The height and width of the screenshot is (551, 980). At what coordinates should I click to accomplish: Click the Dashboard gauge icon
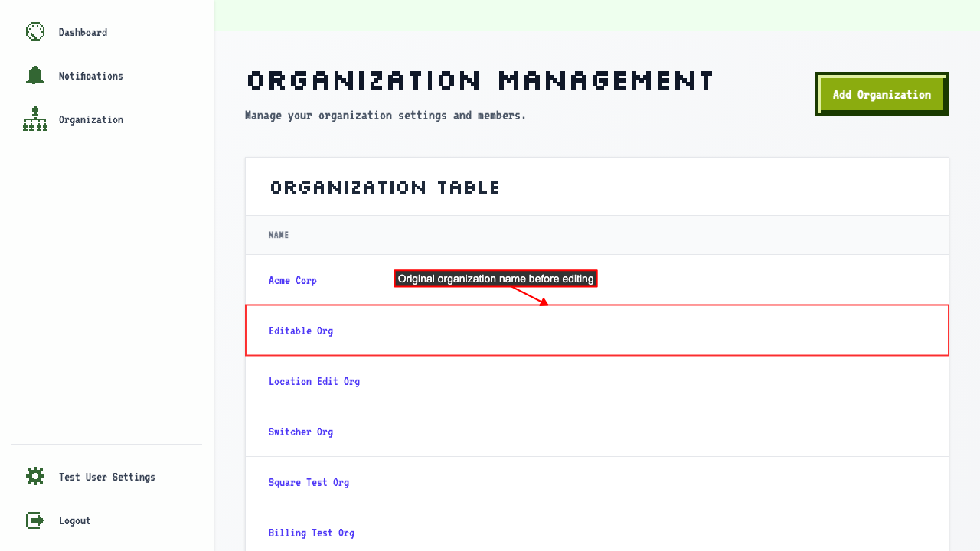pyautogui.click(x=35, y=31)
